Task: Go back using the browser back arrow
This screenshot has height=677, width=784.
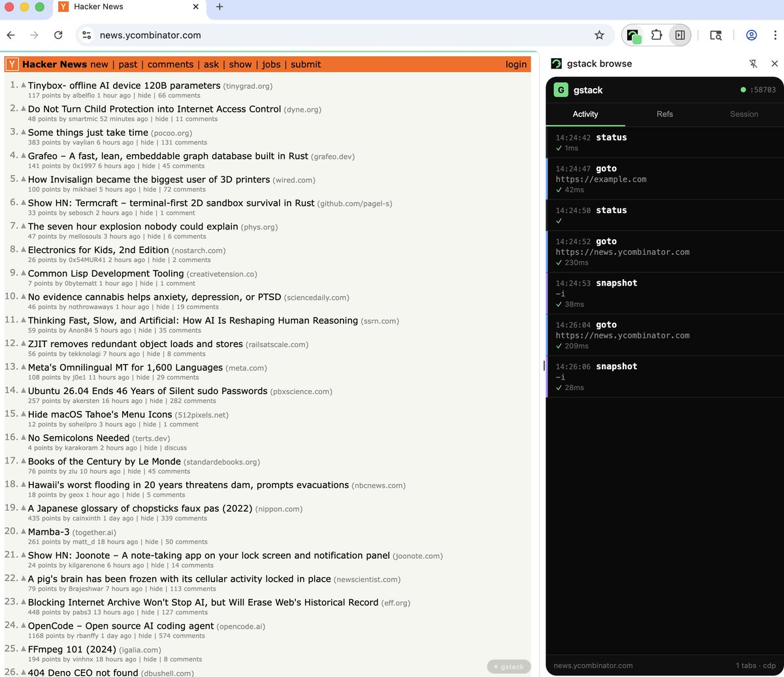Action: click(11, 35)
